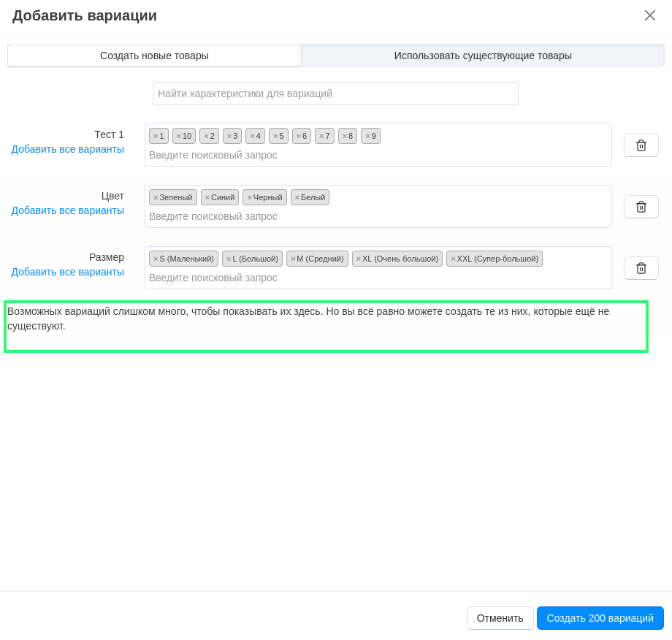This screenshot has width=672, height=640.
Task: Delete the Тест 1 characteristic row
Action: [x=641, y=145]
